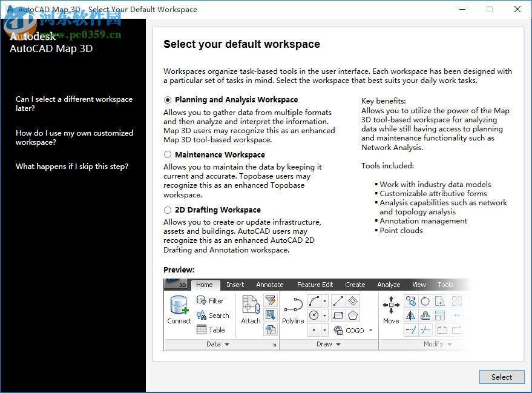Open the Analyze tab in the preview ribbon
The image size is (532, 393).
[x=389, y=285]
